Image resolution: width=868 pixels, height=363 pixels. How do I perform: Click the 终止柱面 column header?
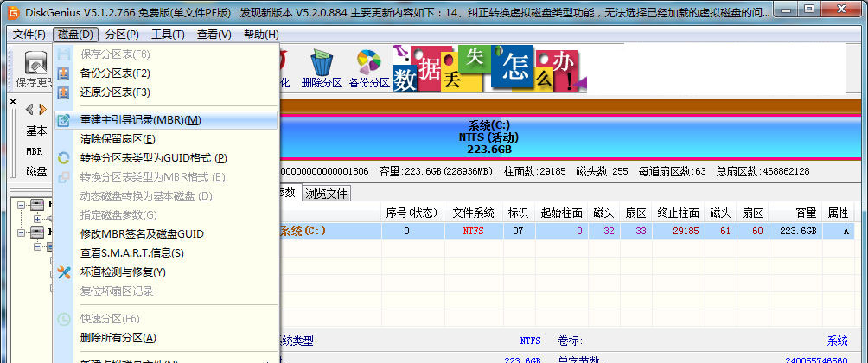pos(678,213)
